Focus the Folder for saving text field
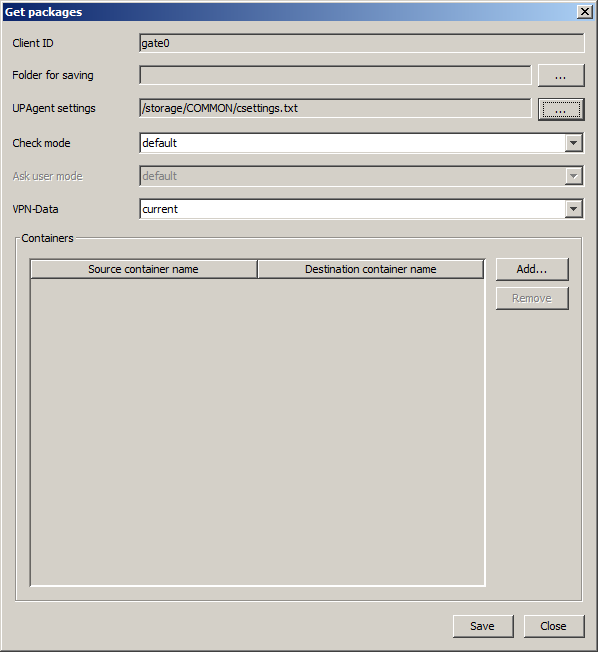 click(335, 75)
